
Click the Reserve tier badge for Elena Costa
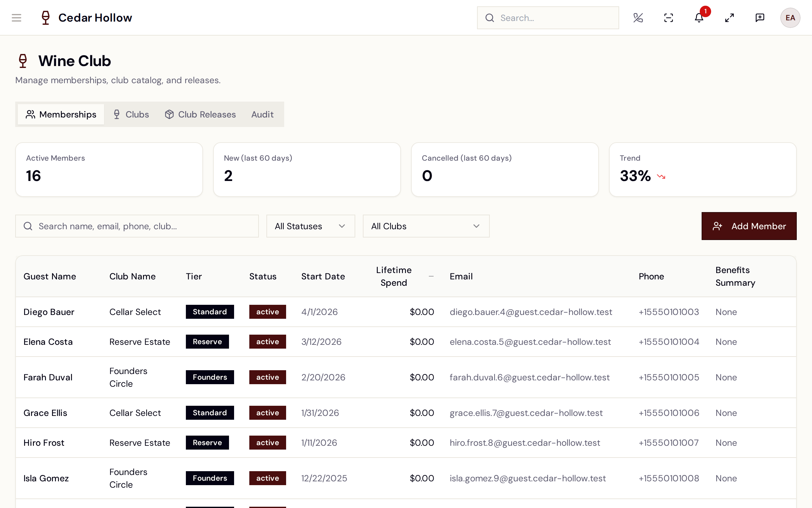tap(207, 342)
